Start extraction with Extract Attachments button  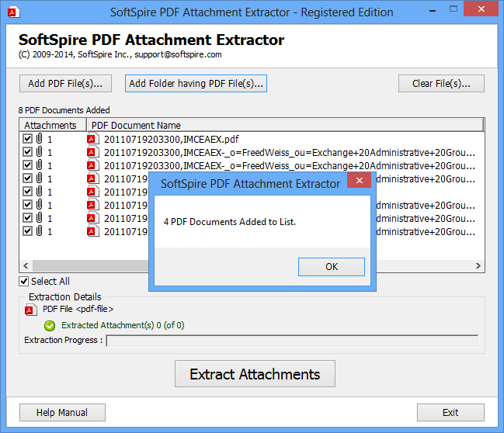coord(255,374)
